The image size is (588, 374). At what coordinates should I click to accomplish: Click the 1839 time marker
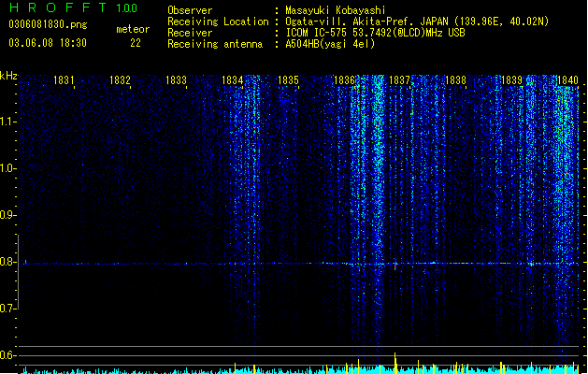(x=512, y=80)
